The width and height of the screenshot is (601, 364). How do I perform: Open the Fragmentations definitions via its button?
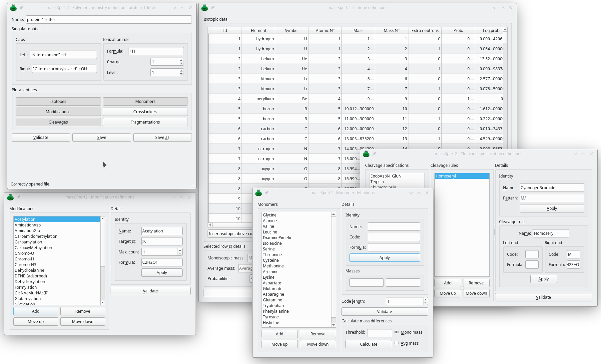point(145,122)
